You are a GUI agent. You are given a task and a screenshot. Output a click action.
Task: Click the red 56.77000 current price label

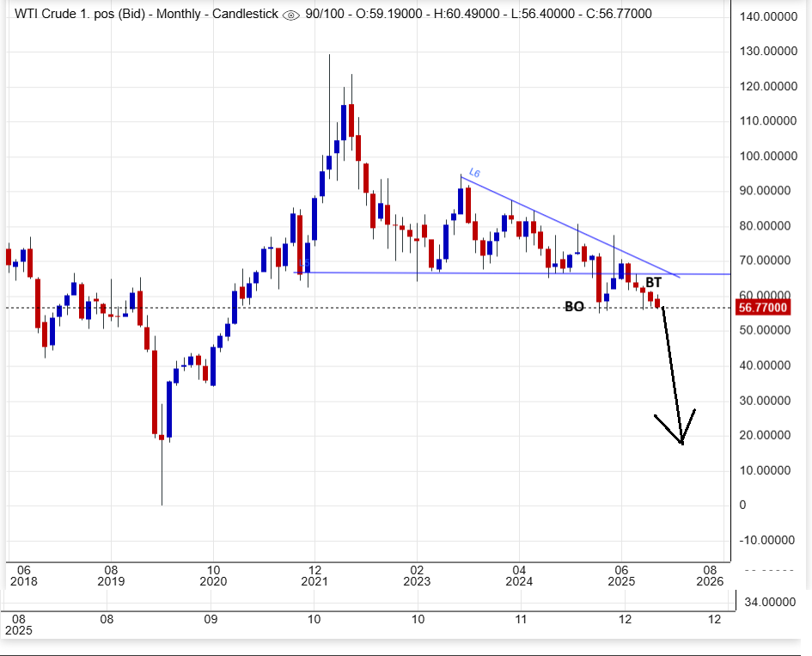pos(762,308)
